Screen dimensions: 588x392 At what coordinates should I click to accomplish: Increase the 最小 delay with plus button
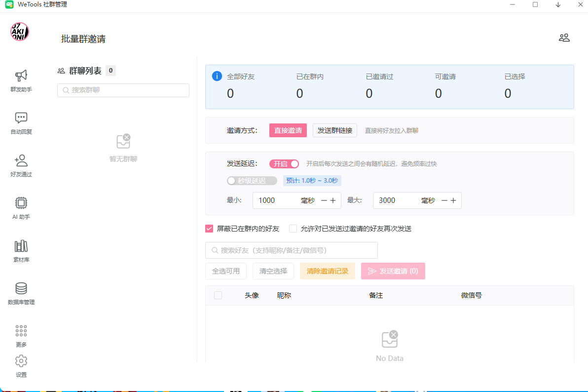coord(333,200)
